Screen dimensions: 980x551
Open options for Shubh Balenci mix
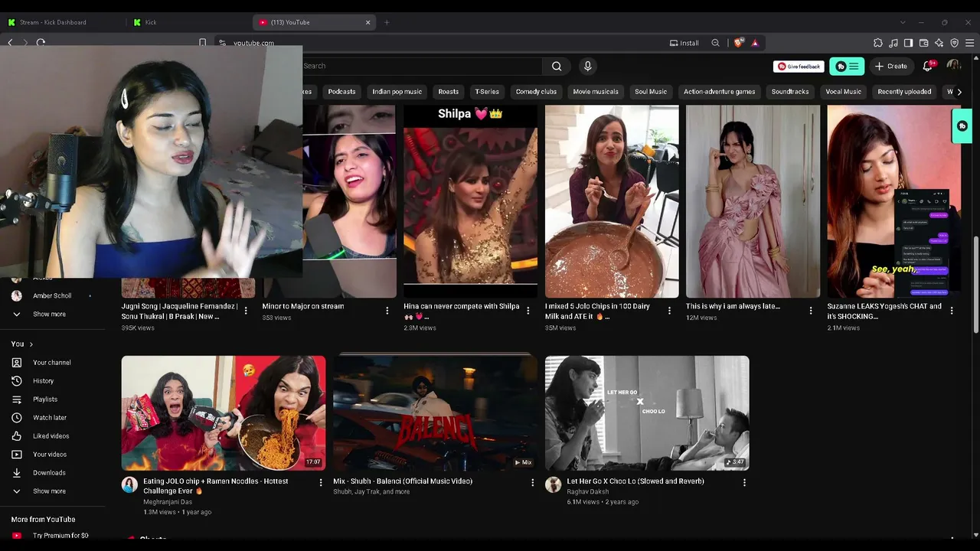(533, 483)
